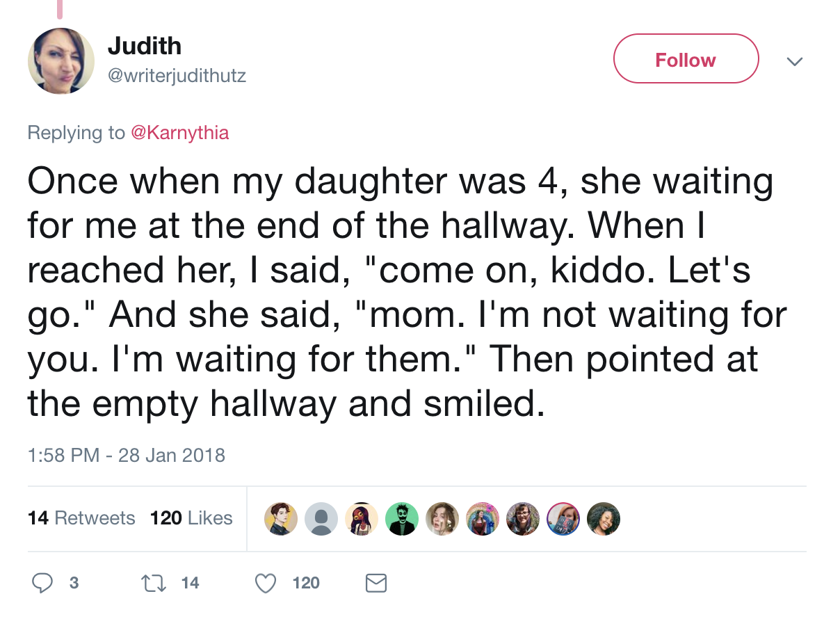
Task: Click liker avatar with the pink-purple ring border
Action: click(x=563, y=519)
